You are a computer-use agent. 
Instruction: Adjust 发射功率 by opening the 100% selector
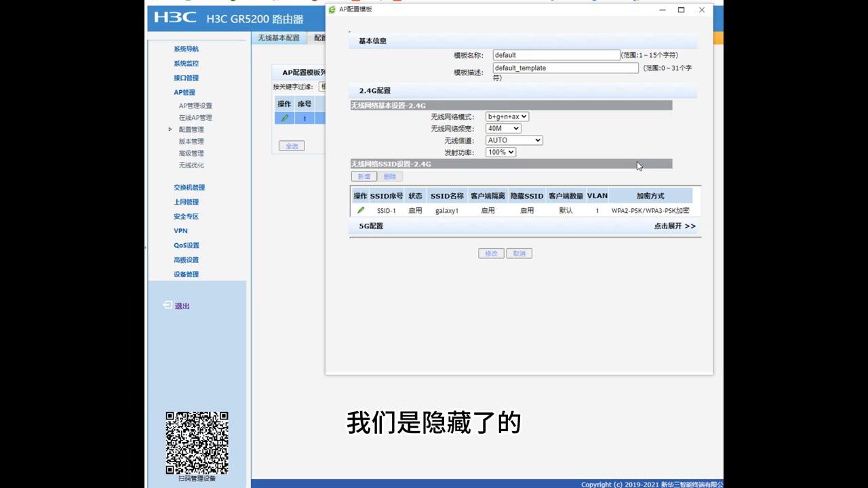click(x=500, y=152)
